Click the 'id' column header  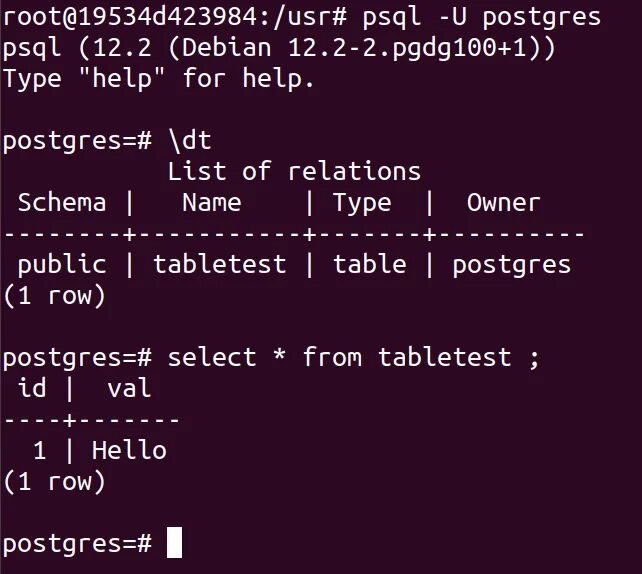(x=32, y=387)
